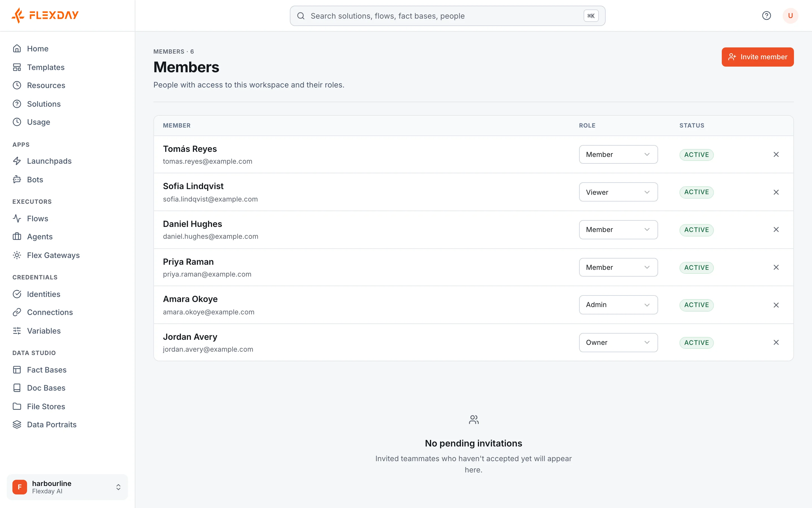Open Amara Okoye's Admin role dropdown
This screenshot has width=812, height=508.
pyautogui.click(x=618, y=305)
